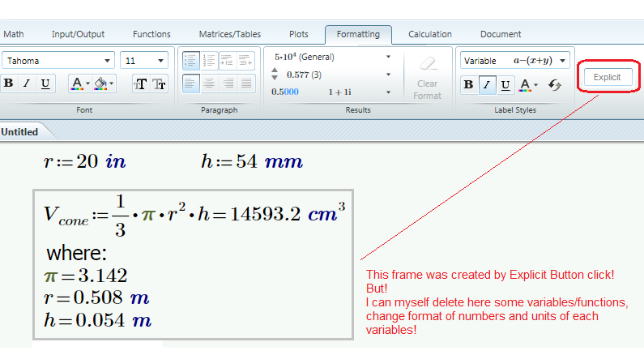Center paragraph text

point(209,83)
